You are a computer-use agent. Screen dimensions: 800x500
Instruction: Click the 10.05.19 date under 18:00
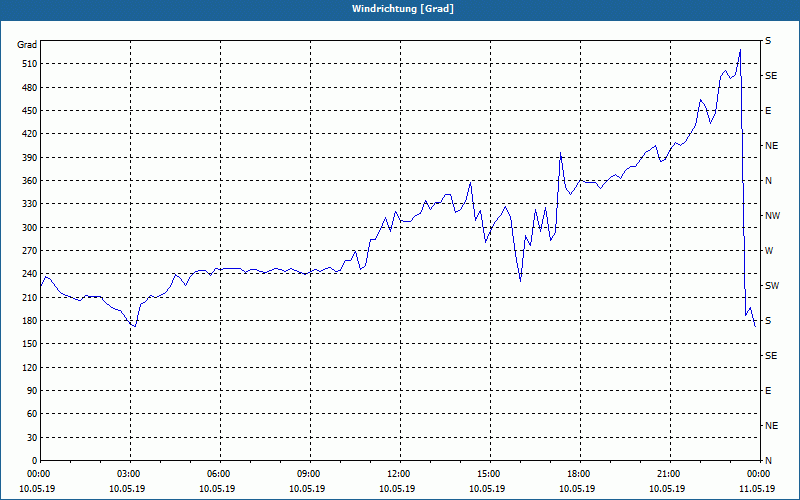tap(577, 489)
